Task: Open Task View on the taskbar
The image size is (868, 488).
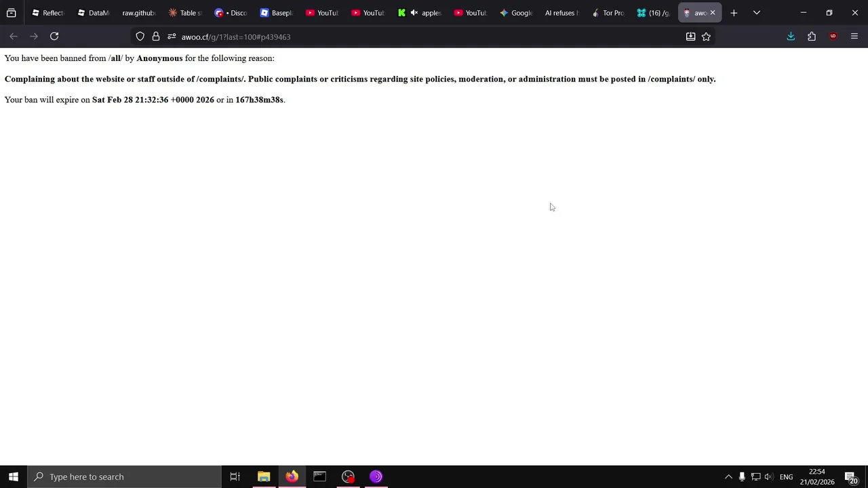Action: 235,476
